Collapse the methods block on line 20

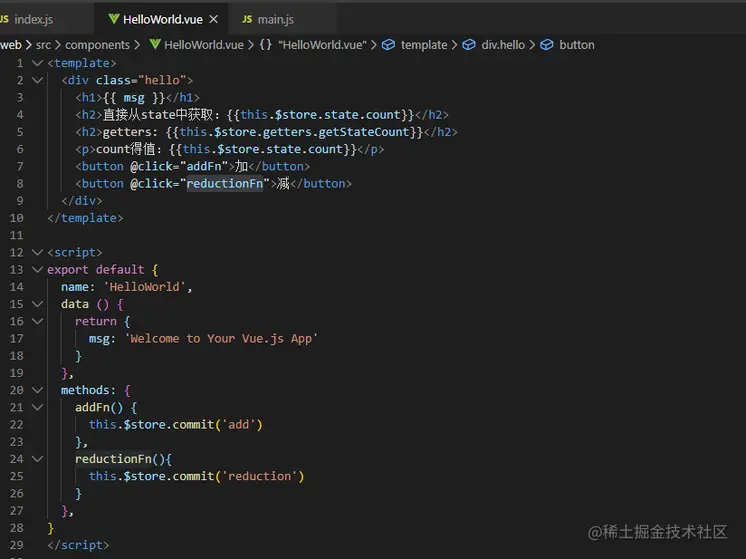[38, 390]
